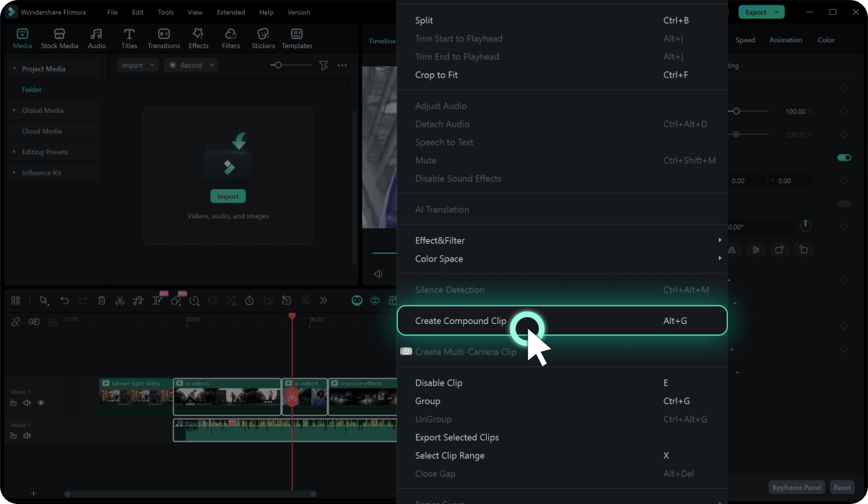Viewport: 868px width, 504px height.
Task: Switch to the Speed tab
Action: pos(745,40)
